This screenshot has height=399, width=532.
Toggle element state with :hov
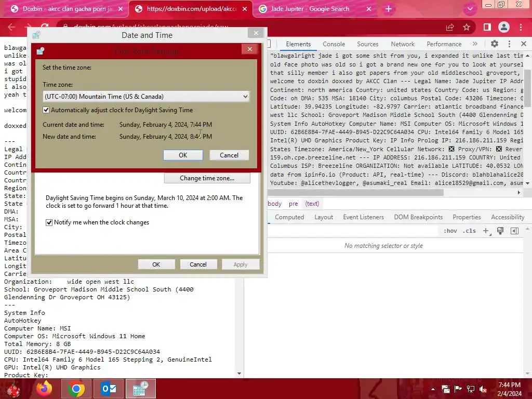tap(450, 231)
